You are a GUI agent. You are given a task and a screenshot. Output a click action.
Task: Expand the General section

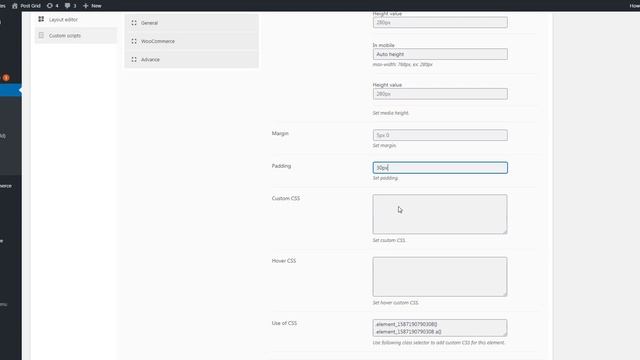(x=191, y=23)
